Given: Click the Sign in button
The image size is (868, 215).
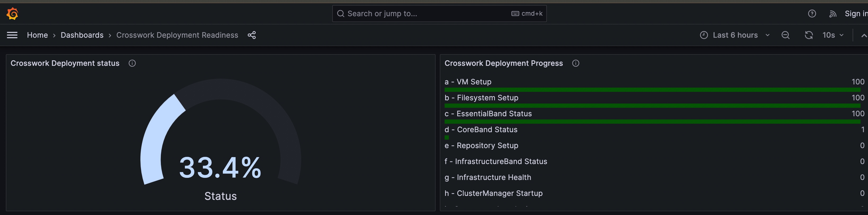Looking at the screenshot, I should [x=856, y=14].
